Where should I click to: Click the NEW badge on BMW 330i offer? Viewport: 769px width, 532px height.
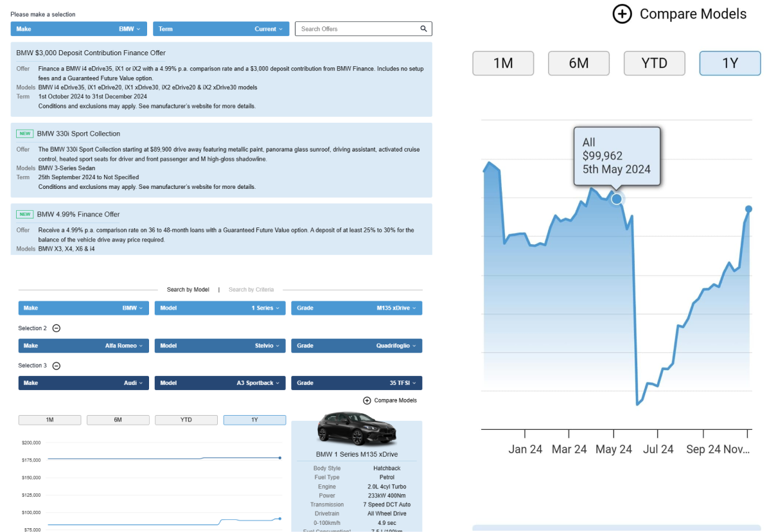click(24, 134)
